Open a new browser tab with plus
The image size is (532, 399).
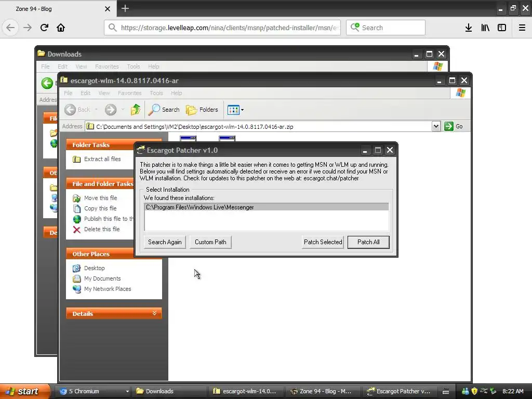125,8
